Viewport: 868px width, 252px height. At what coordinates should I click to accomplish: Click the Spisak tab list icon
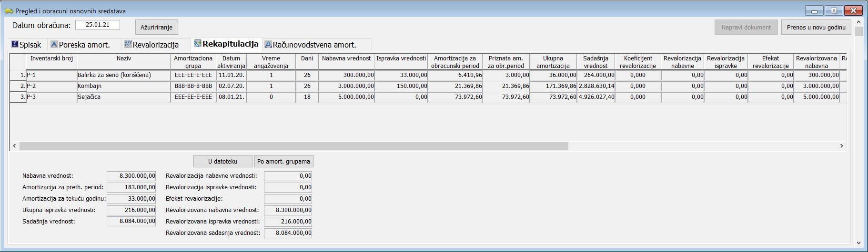point(15,44)
